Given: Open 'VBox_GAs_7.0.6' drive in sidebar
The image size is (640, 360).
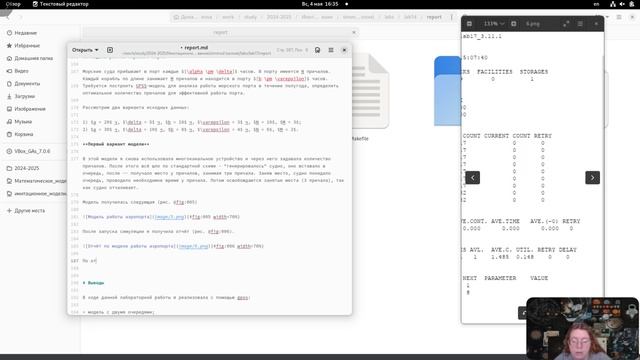Looking at the screenshot, I should 32,151.
